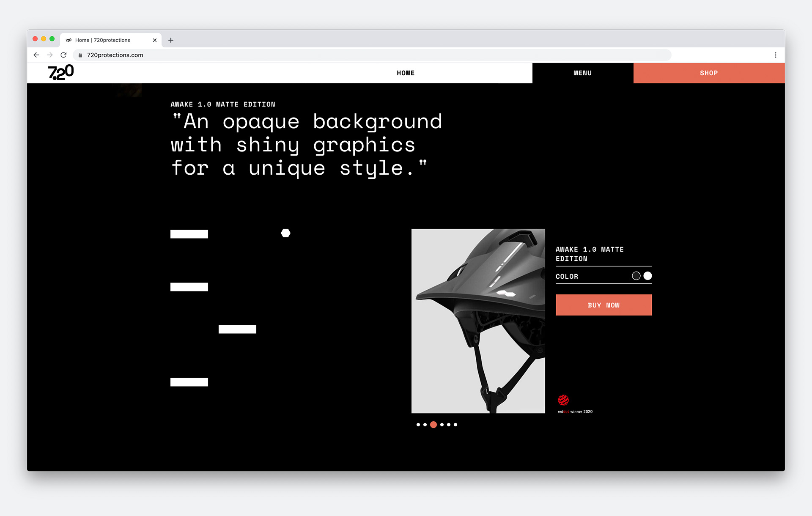
Task: Close the Home | 720protections tab
Action: click(x=155, y=40)
